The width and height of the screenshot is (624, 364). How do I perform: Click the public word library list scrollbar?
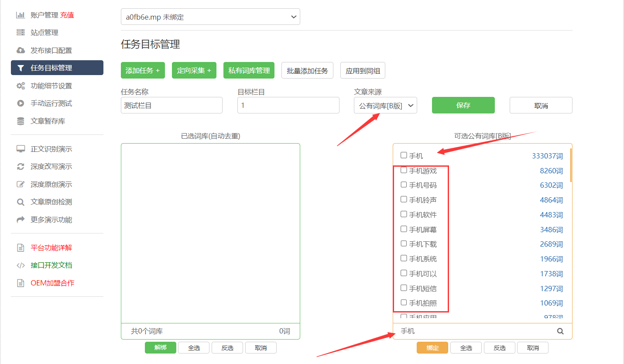click(570, 166)
